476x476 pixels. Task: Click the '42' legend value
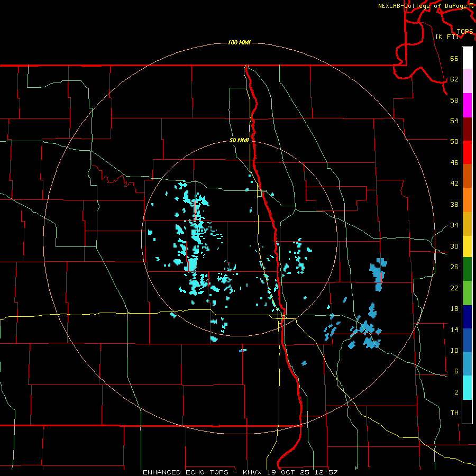click(x=454, y=184)
